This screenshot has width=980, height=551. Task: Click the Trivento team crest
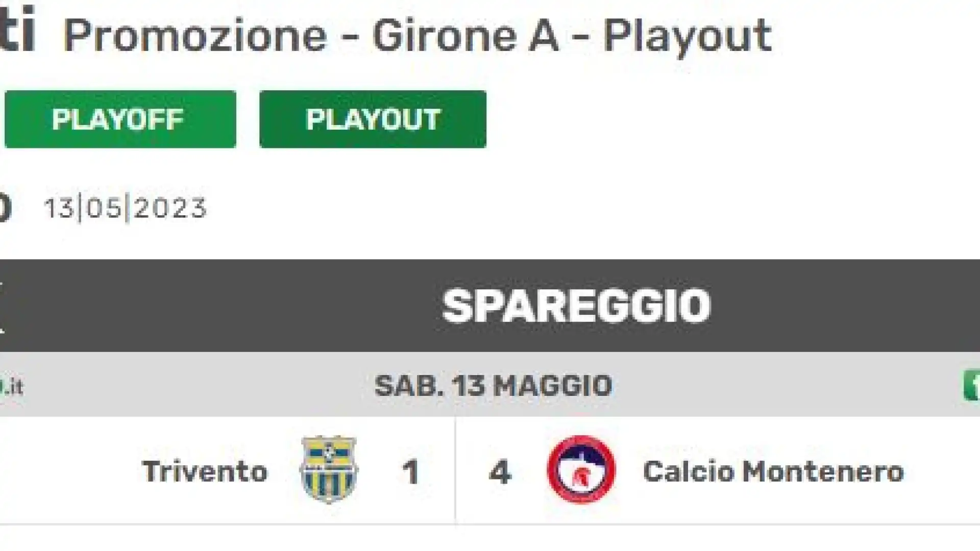tap(329, 470)
